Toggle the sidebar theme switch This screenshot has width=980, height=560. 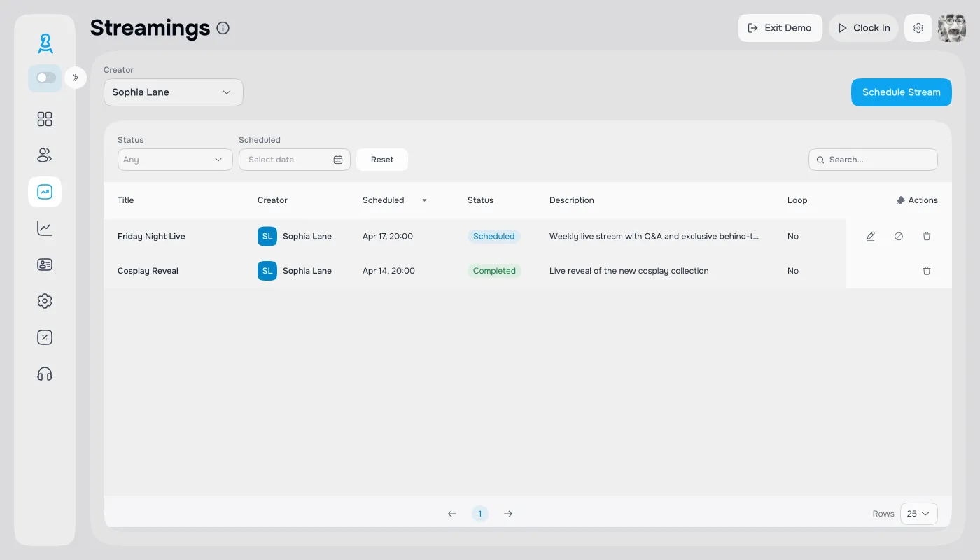(45, 78)
